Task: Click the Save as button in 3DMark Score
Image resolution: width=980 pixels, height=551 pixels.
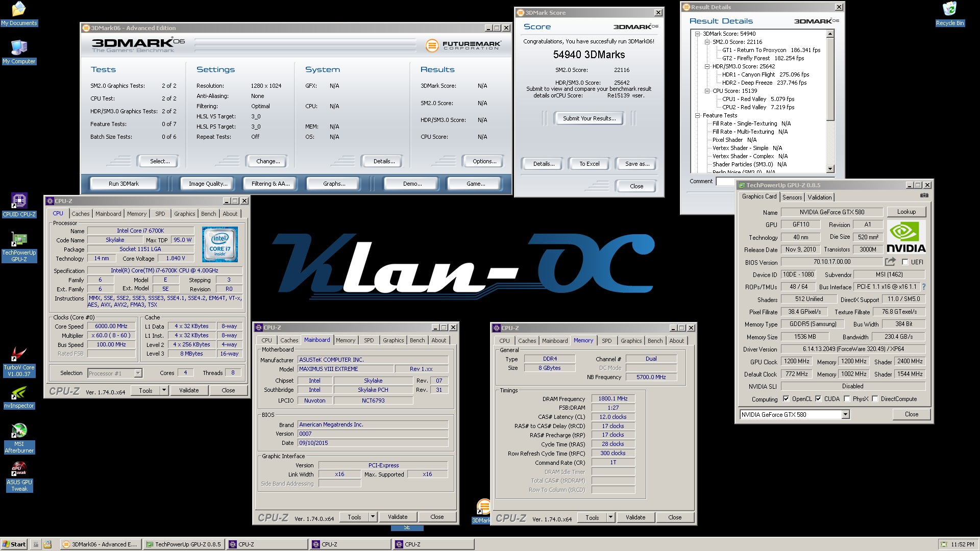Action: point(637,164)
